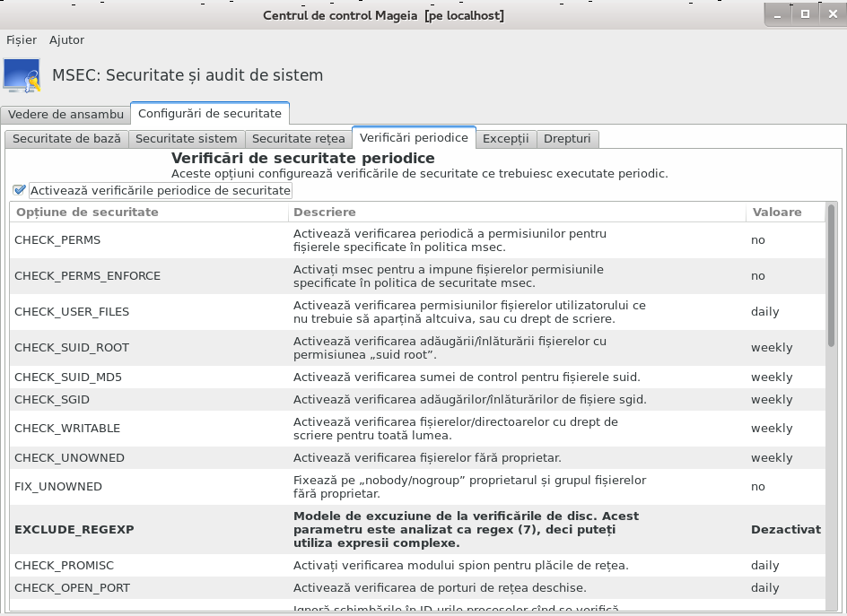Choose the CHECK_SUID_MD5 row
Screen dimensions: 847x616
coord(417,377)
